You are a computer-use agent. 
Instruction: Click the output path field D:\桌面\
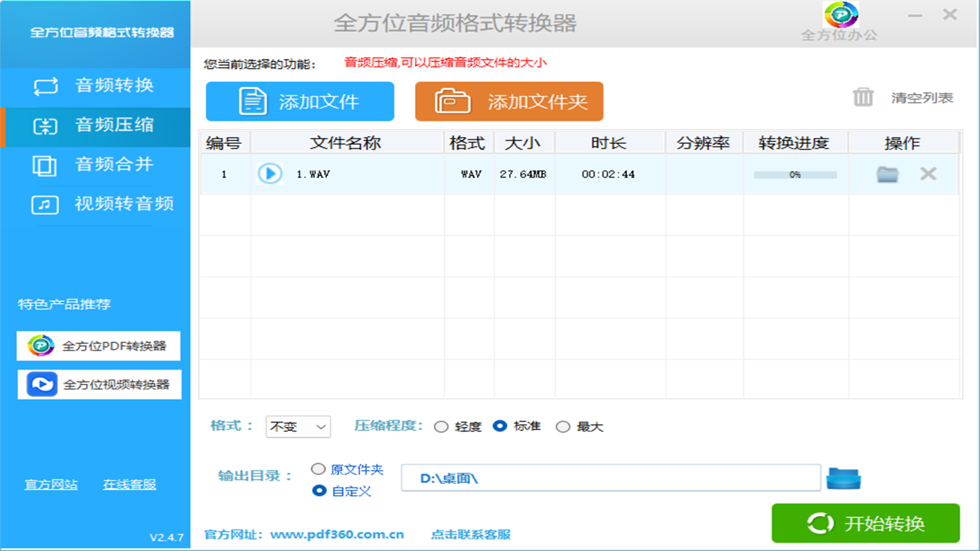tap(610, 478)
